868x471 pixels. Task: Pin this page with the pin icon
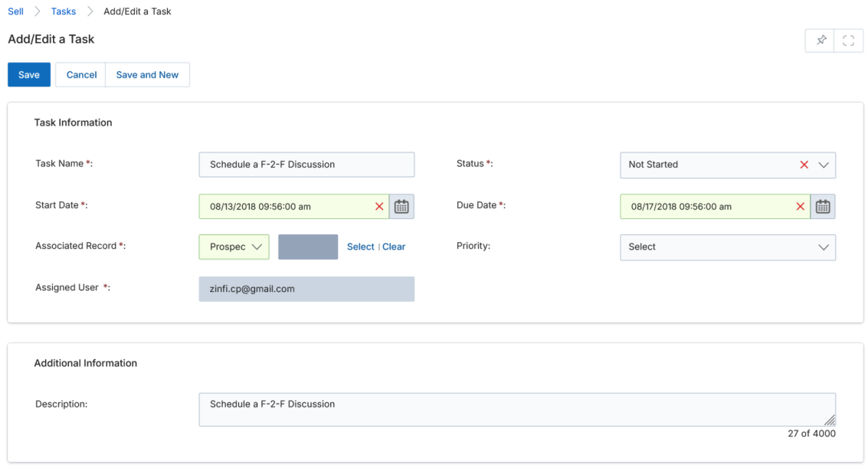tap(821, 40)
